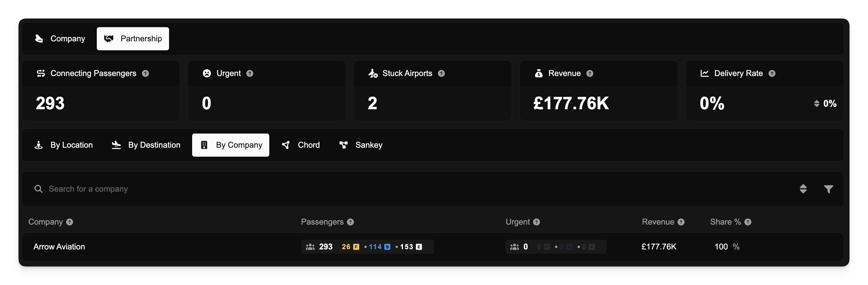Click the filter funnel icon
This screenshot has width=868, height=285.
[828, 189]
